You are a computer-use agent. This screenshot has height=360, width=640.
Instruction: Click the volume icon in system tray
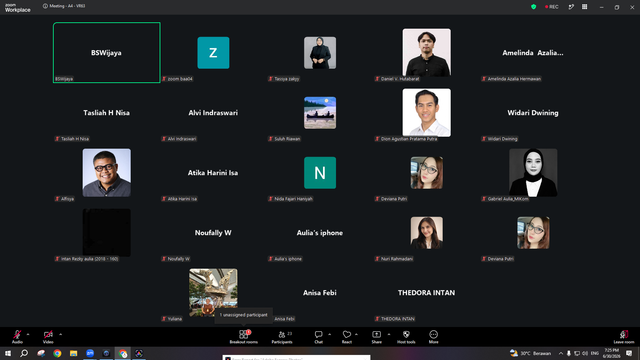585,353
